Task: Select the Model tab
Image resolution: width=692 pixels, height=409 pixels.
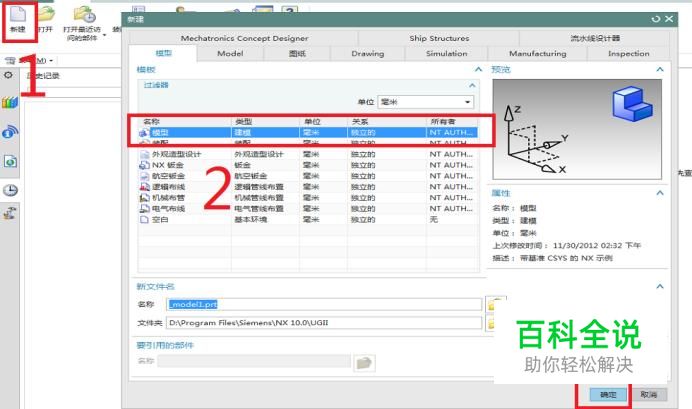Action: point(230,53)
